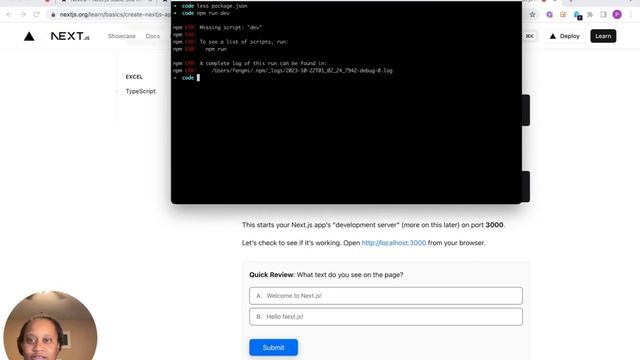Choose answer B. Hello Next.js!
The width and height of the screenshot is (640, 360).
click(x=386, y=317)
